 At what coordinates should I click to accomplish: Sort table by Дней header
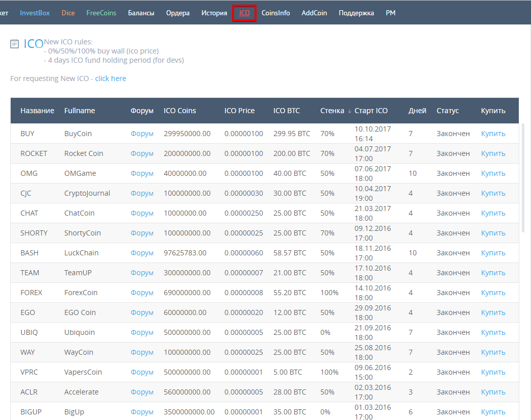(x=417, y=111)
